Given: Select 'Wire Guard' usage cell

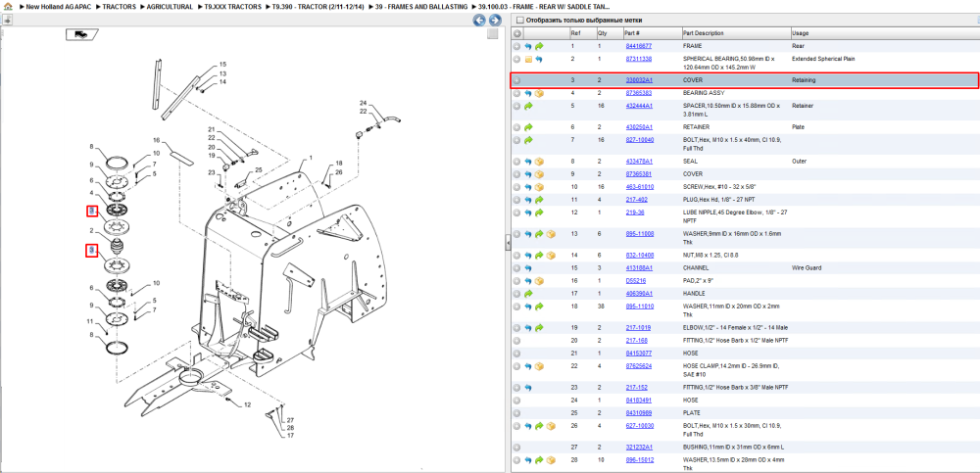Looking at the screenshot, I should coord(805,268).
